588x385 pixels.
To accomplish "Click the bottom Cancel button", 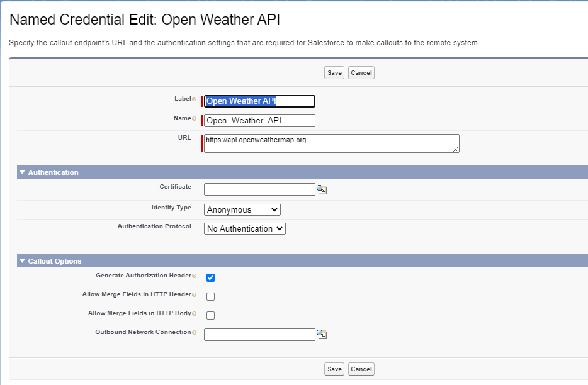I will (x=361, y=369).
